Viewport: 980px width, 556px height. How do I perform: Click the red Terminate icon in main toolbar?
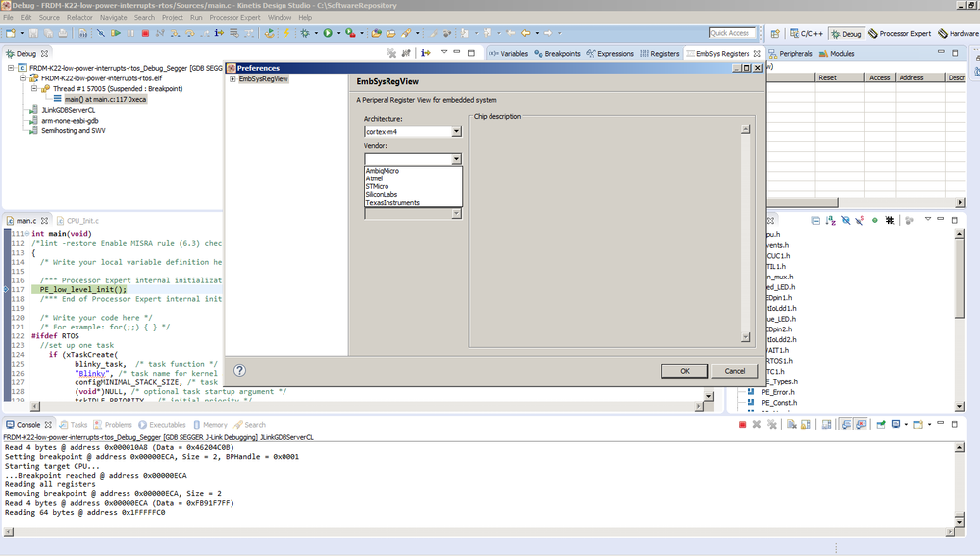coord(145,33)
